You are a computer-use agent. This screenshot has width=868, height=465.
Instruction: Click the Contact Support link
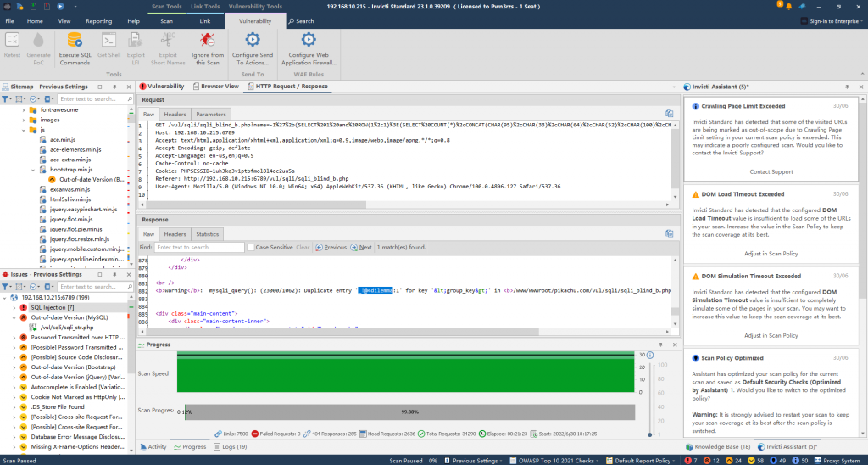tap(770, 171)
